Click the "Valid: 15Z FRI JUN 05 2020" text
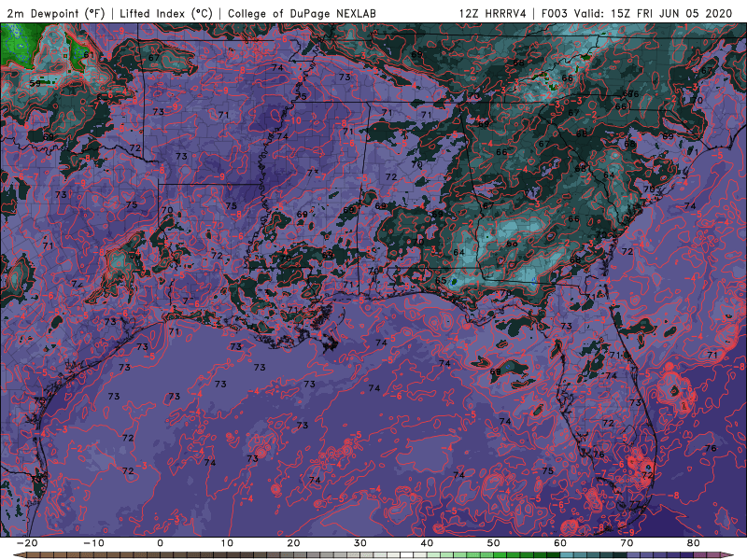Viewport: 747px width, 560px height. coord(653,13)
